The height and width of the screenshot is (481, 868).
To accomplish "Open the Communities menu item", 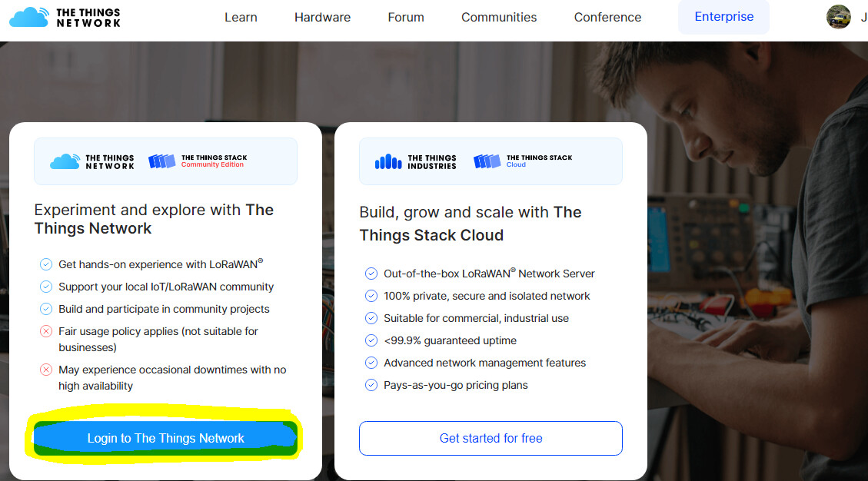I will coord(499,17).
